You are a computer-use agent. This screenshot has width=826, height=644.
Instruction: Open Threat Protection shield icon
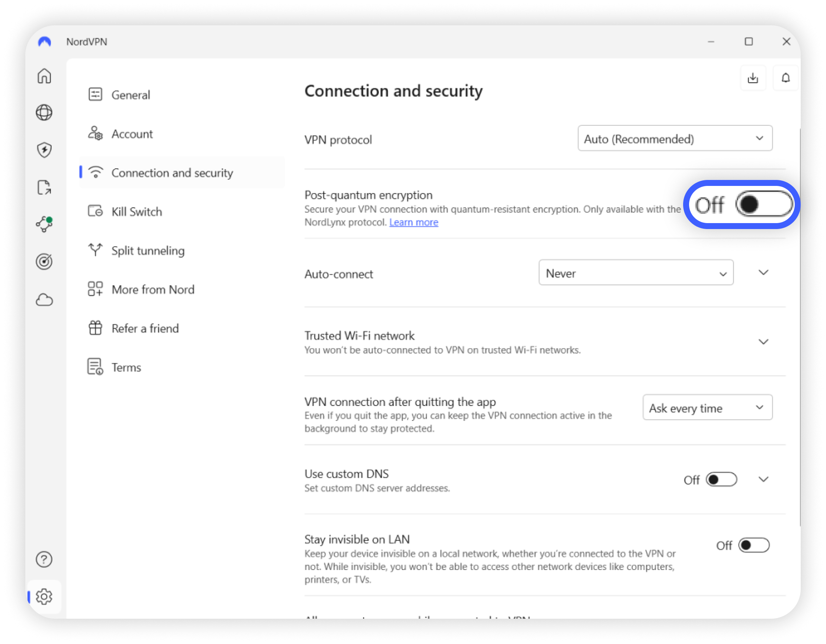[x=44, y=150]
